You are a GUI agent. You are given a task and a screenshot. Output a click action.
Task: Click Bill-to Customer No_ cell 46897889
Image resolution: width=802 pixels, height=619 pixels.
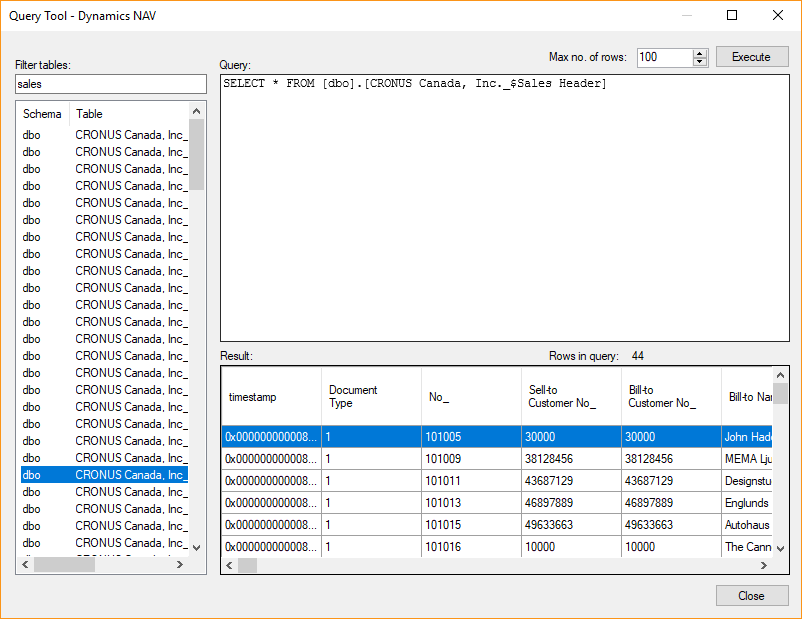pyautogui.click(x=672, y=503)
